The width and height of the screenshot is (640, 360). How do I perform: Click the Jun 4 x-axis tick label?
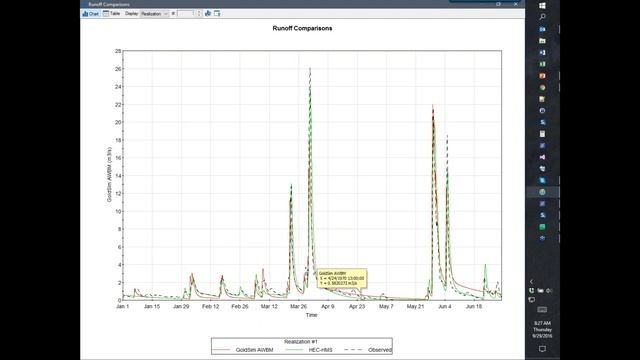(444, 306)
